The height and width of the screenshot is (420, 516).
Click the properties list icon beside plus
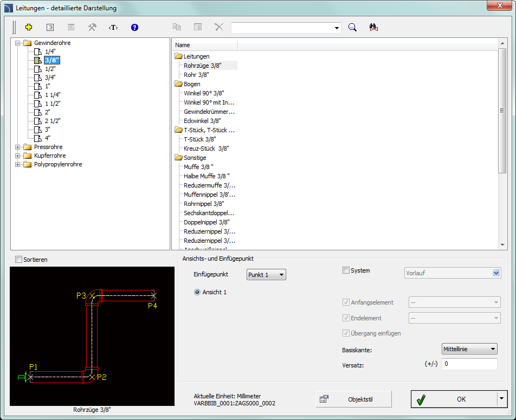pos(50,27)
